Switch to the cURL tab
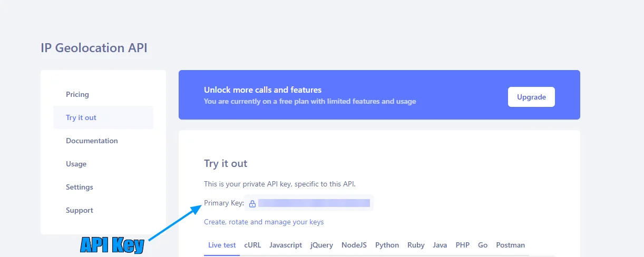644x257 pixels. (x=252, y=245)
